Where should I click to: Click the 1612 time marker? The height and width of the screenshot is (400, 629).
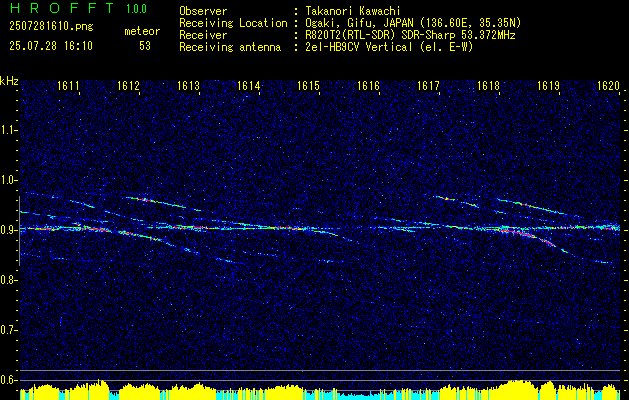128,85
